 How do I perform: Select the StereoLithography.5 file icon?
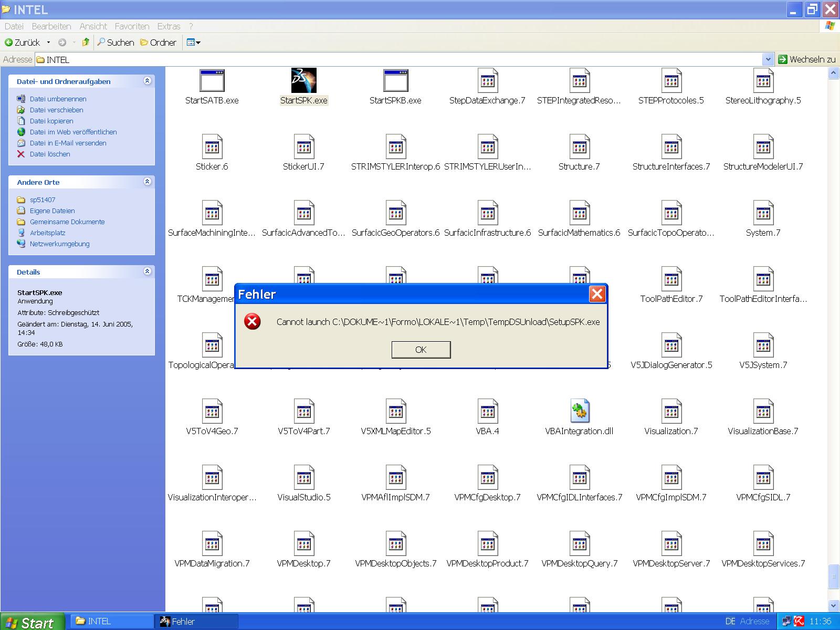763,81
